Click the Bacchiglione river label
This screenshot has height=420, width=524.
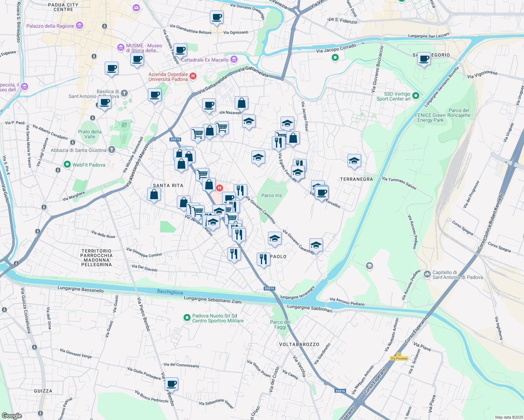(170, 292)
